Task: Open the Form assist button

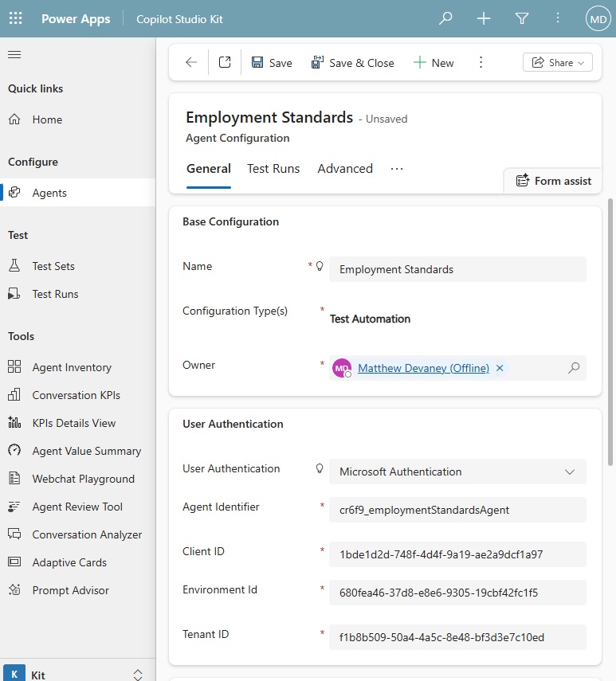Action: (554, 181)
